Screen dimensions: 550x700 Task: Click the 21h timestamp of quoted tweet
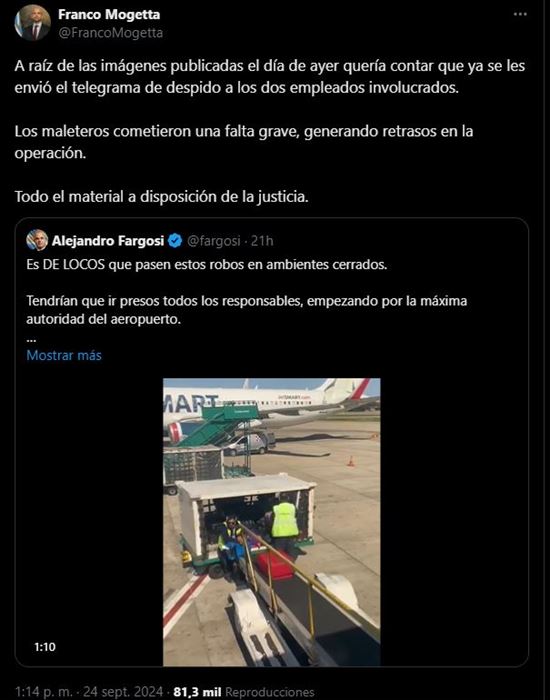[x=262, y=241]
